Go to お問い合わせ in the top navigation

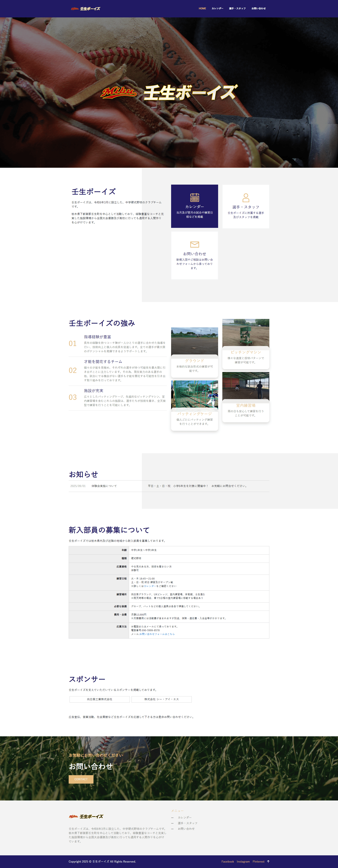coord(258,8)
